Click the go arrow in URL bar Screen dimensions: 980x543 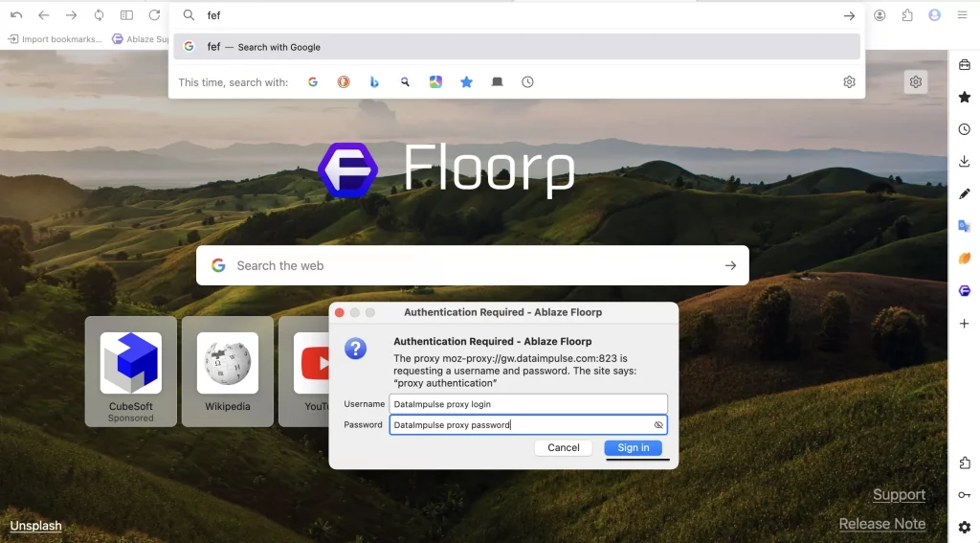tap(849, 15)
